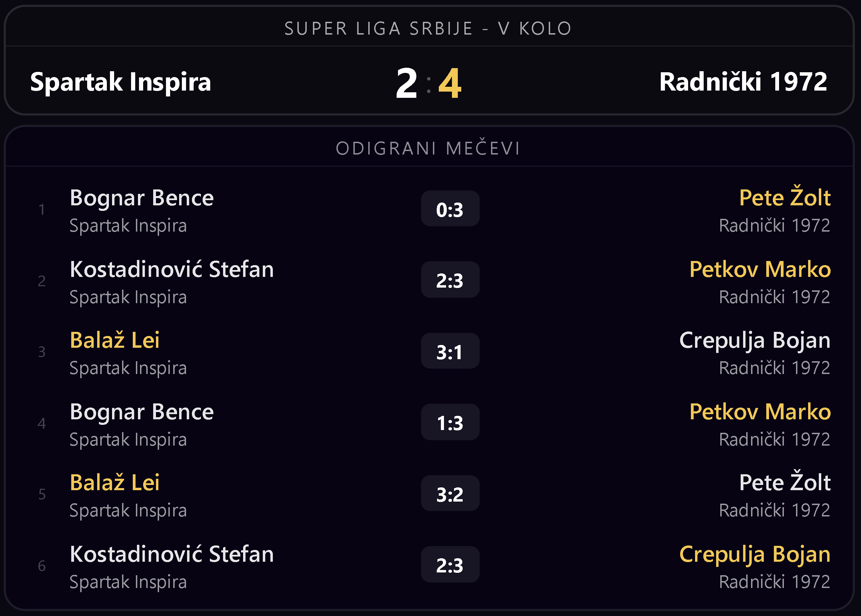This screenshot has height=616, width=861.
Task: Open the 2:3 score badge of match 6
Action: tap(450, 565)
